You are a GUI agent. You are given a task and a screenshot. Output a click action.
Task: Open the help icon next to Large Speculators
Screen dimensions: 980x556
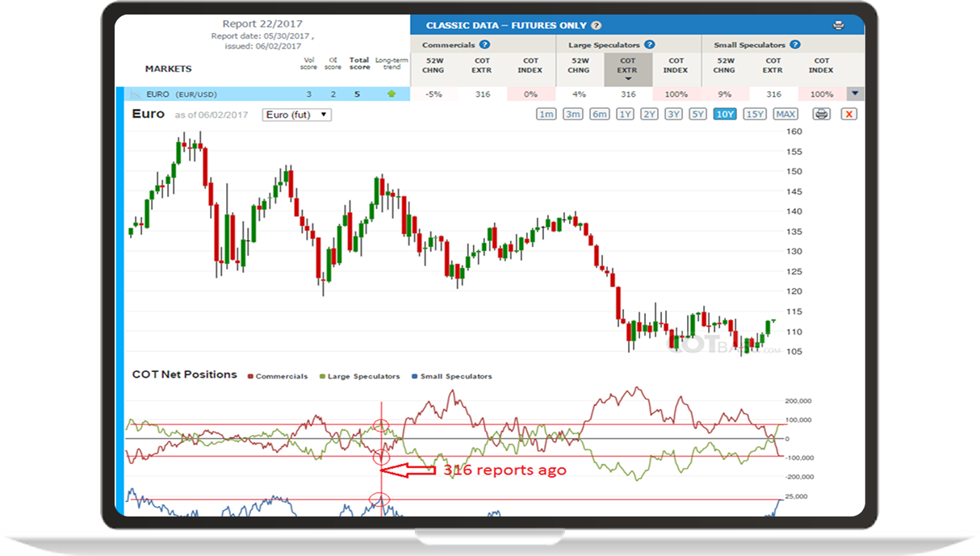coord(649,45)
